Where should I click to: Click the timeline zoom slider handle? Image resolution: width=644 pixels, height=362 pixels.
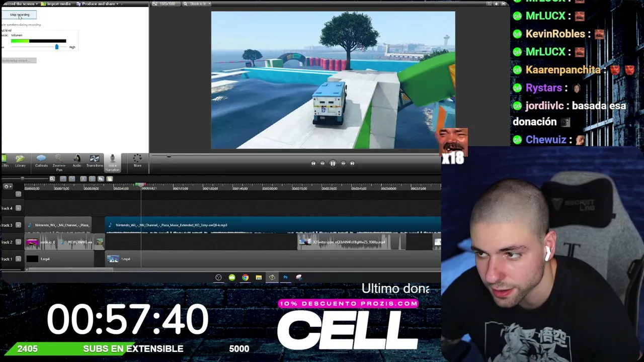point(23,179)
